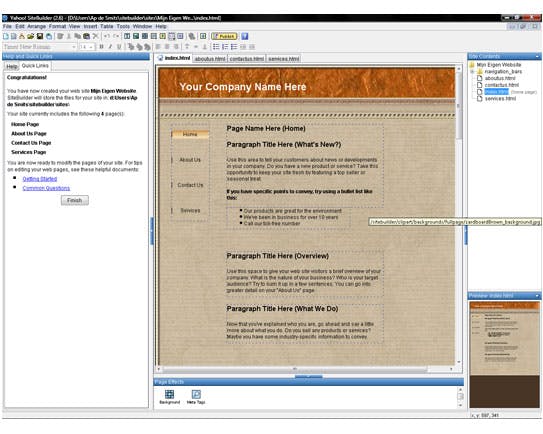This screenshot has width=543, height=434.
Task: Toggle Bold formatting
Action: [x=101, y=46]
